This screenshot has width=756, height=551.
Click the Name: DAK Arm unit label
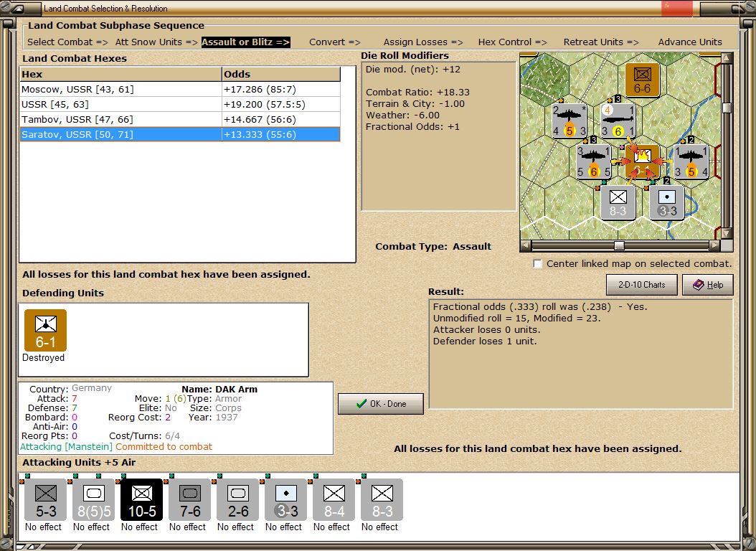[219, 389]
